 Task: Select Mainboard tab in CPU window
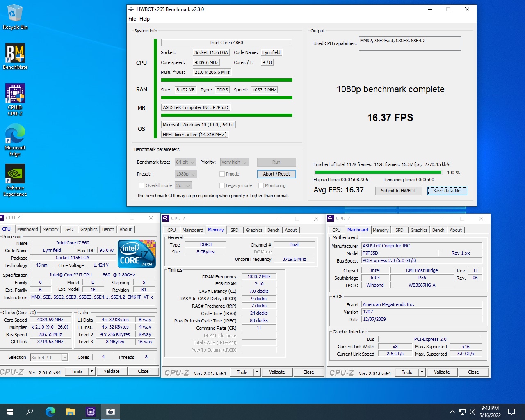tap(27, 229)
